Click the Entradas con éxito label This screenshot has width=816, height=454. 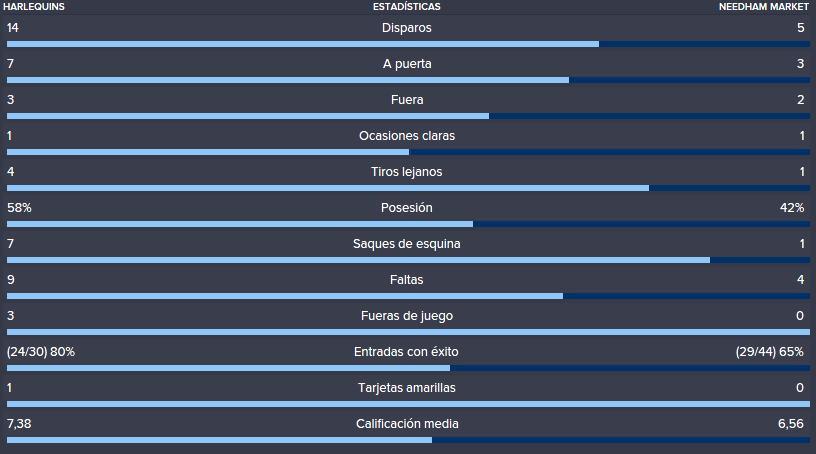click(406, 352)
